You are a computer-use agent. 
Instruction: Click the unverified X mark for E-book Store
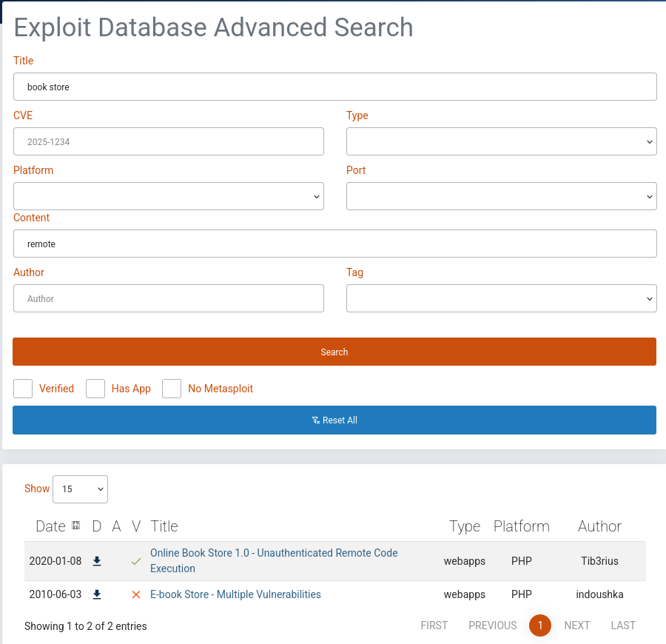[x=136, y=594]
